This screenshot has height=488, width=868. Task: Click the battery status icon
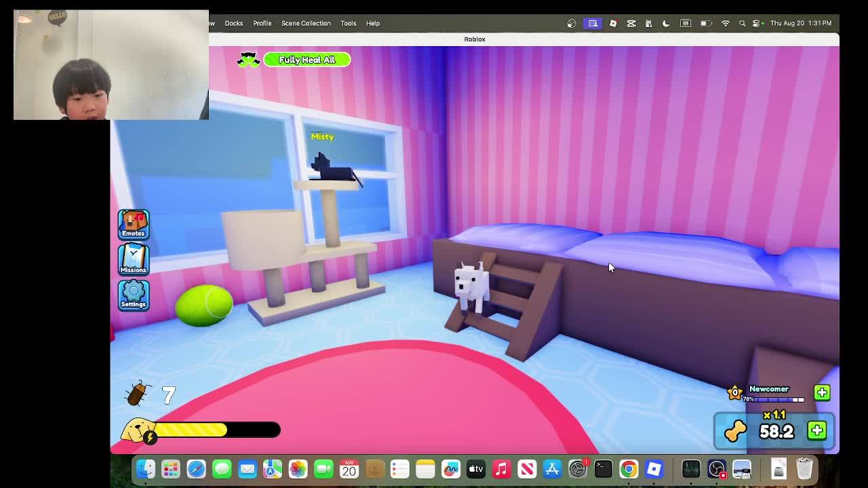tap(706, 23)
